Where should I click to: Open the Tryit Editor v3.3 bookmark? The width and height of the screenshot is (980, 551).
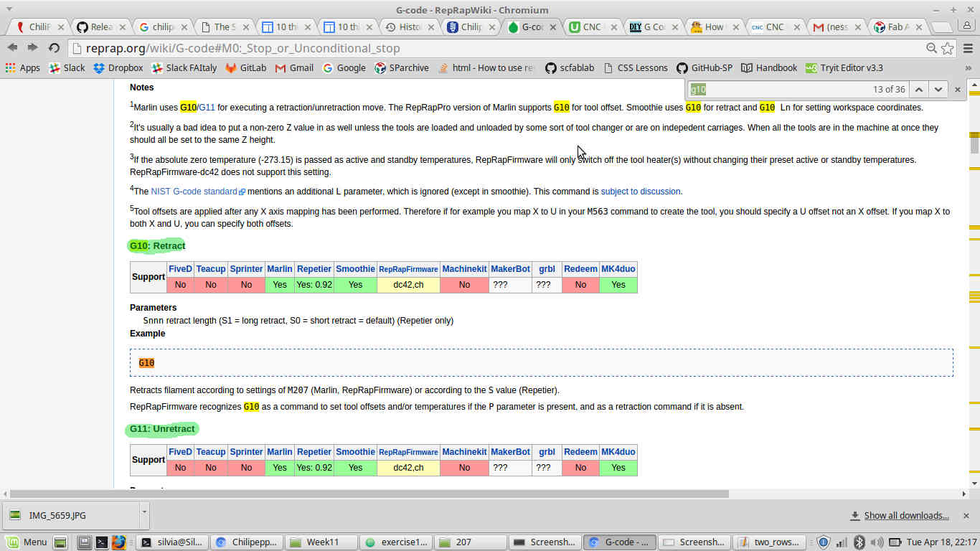point(844,68)
